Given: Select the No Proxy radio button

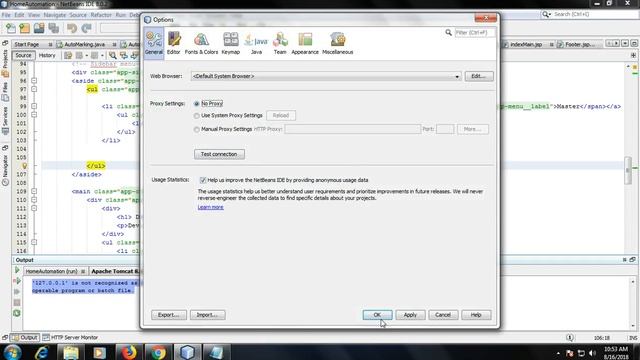Looking at the screenshot, I should (197, 104).
